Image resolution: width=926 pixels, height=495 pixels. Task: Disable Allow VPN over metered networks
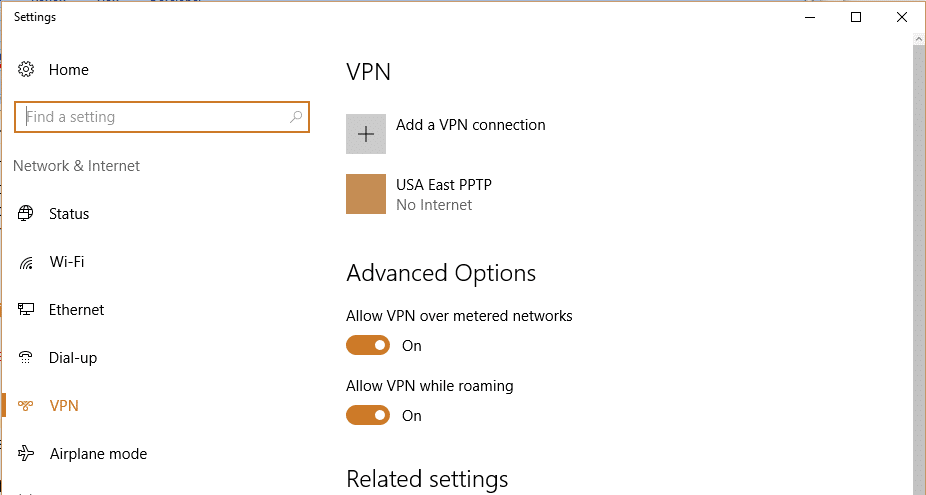pyautogui.click(x=368, y=345)
